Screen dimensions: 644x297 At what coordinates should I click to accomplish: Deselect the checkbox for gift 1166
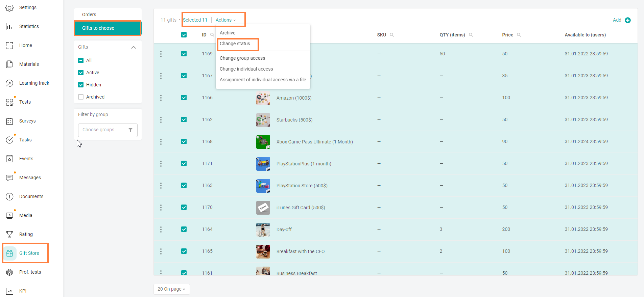point(184,98)
